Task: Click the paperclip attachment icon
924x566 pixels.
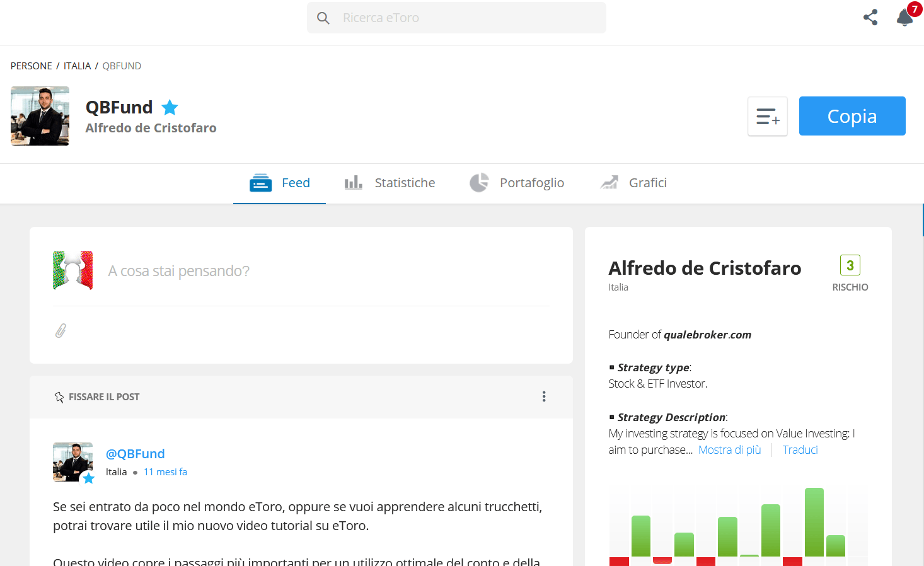Action: point(61,330)
